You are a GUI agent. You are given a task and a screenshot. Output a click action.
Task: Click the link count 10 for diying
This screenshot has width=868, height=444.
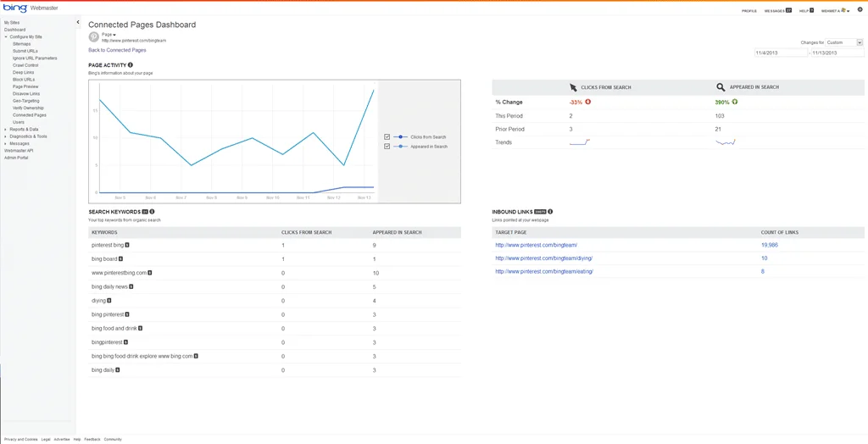[764, 258]
